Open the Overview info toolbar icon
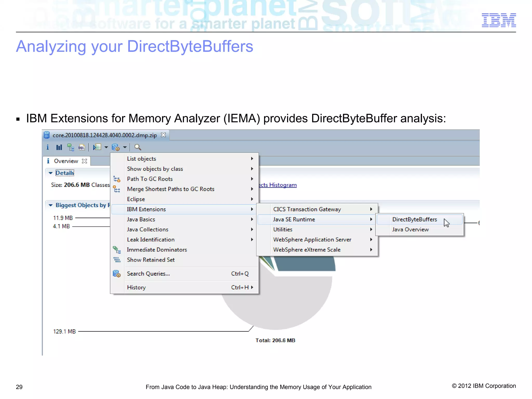This screenshot has height=399, width=532. (x=48, y=147)
